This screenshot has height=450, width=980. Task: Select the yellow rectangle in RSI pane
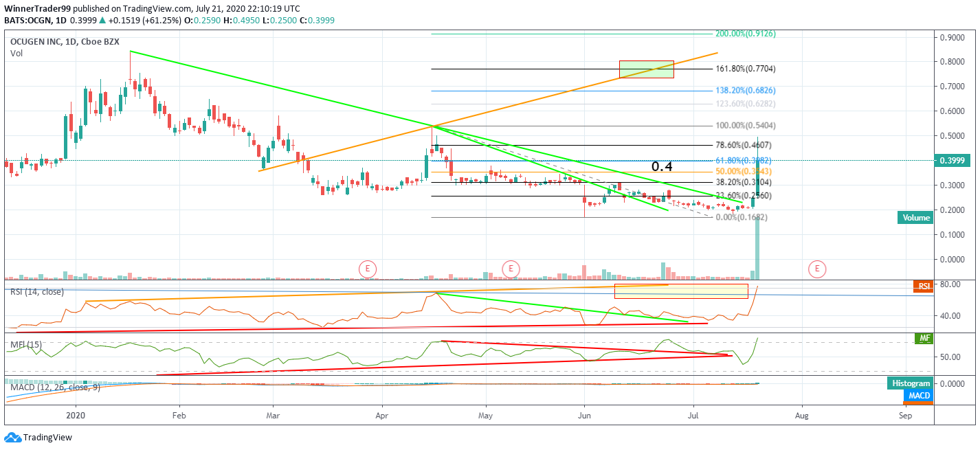click(x=681, y=291)
